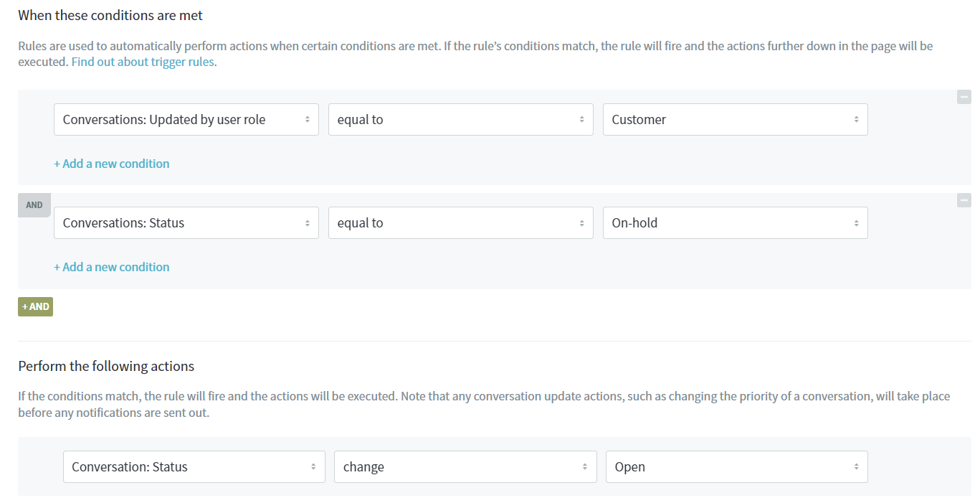
Task: Click the paragraph starting 'Rules are used to automatically'
Action: coord(473,47)
